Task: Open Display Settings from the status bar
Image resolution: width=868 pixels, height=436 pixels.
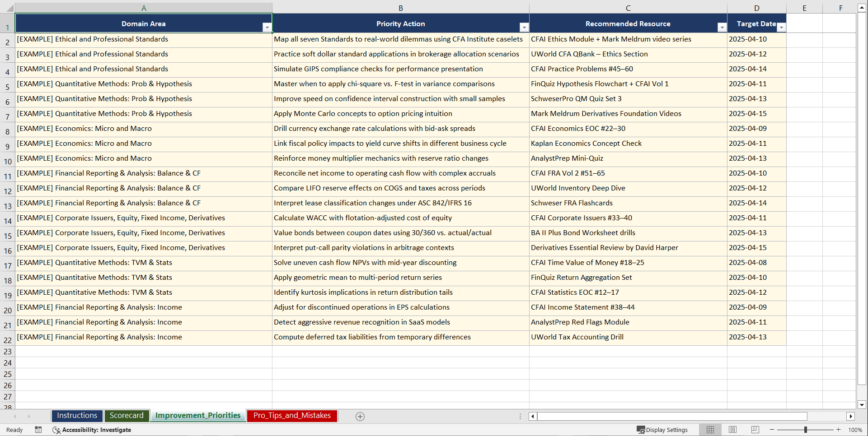Action: [x=662, y=430]
